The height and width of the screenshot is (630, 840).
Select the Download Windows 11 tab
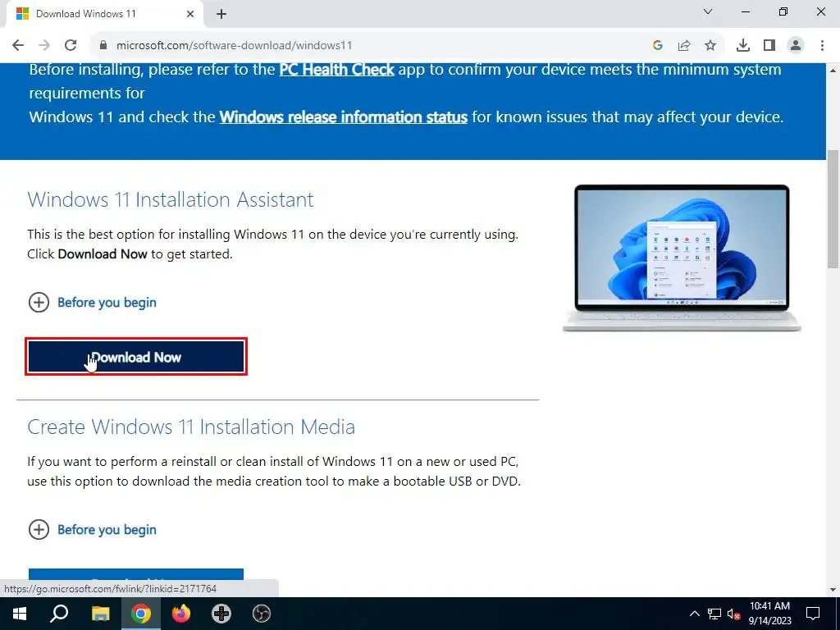click(x=104, y=15)
